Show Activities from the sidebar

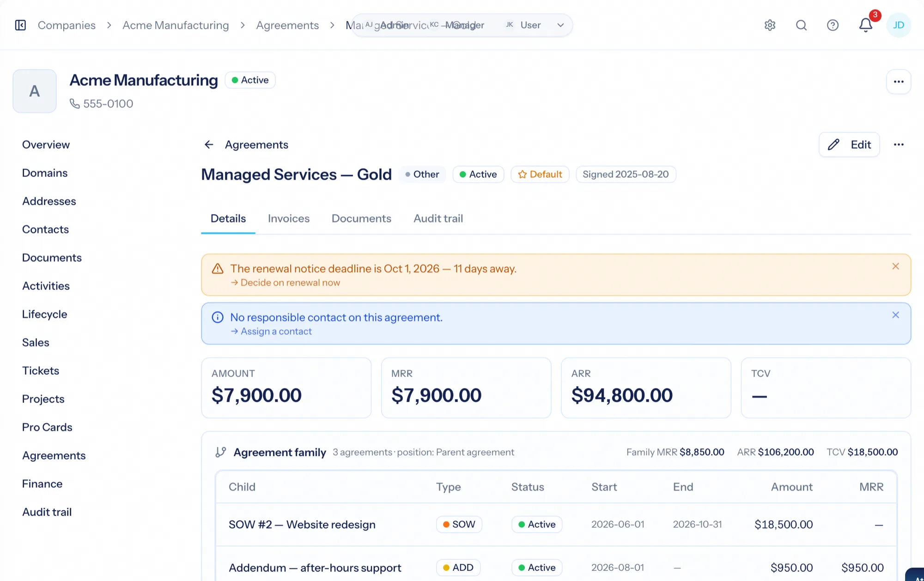tap(46, 286)
